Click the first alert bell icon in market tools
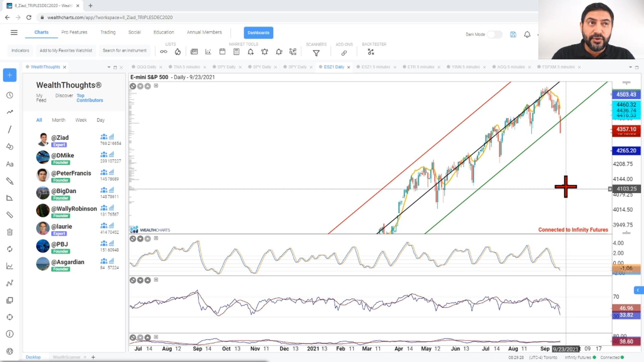This screenshot has width=644, height=362. (251, 52)
